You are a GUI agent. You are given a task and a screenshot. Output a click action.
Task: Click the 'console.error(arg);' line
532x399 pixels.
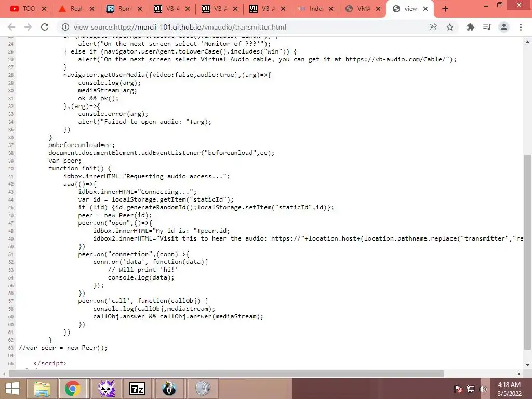(113, 114)
